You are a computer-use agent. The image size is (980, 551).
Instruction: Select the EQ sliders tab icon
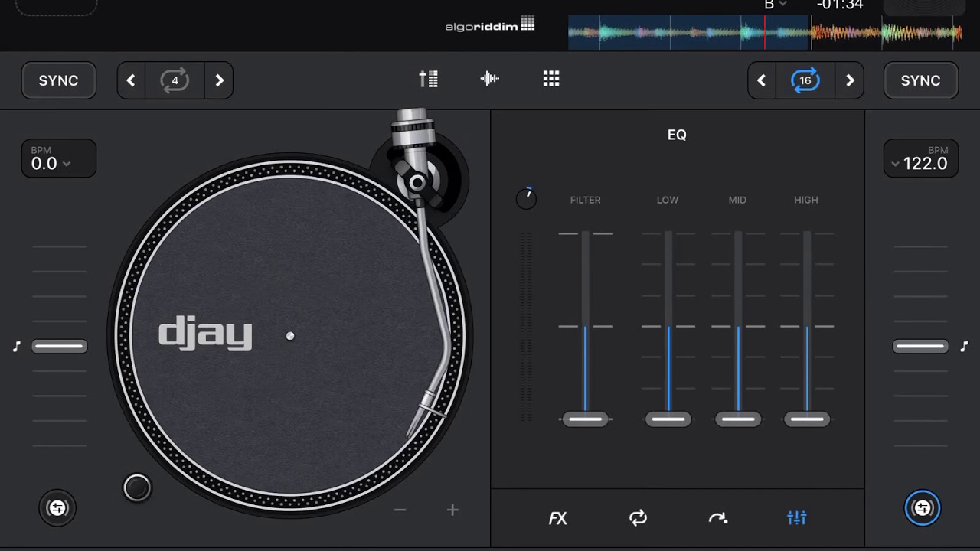pyautogui.click(x=797, y=518)
